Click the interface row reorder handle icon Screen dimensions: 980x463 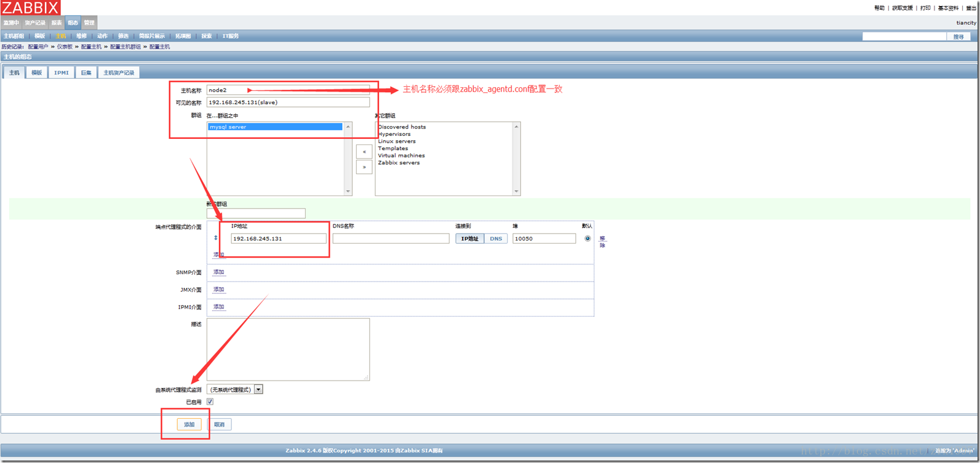tap(215, 238)
